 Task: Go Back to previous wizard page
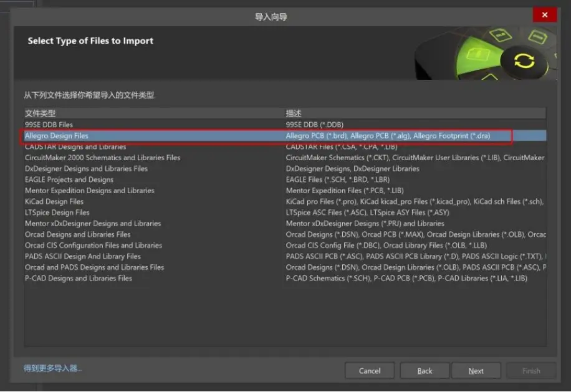(x=425, y=371)
